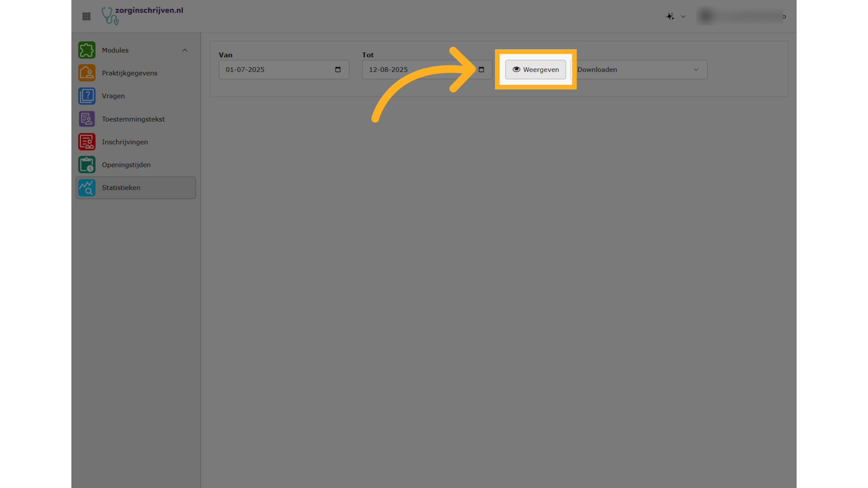Click the purple Toestemmingstekst icon
Viewport: 868px width, 488px height.
pyautogui.click(x=87, y=119)
